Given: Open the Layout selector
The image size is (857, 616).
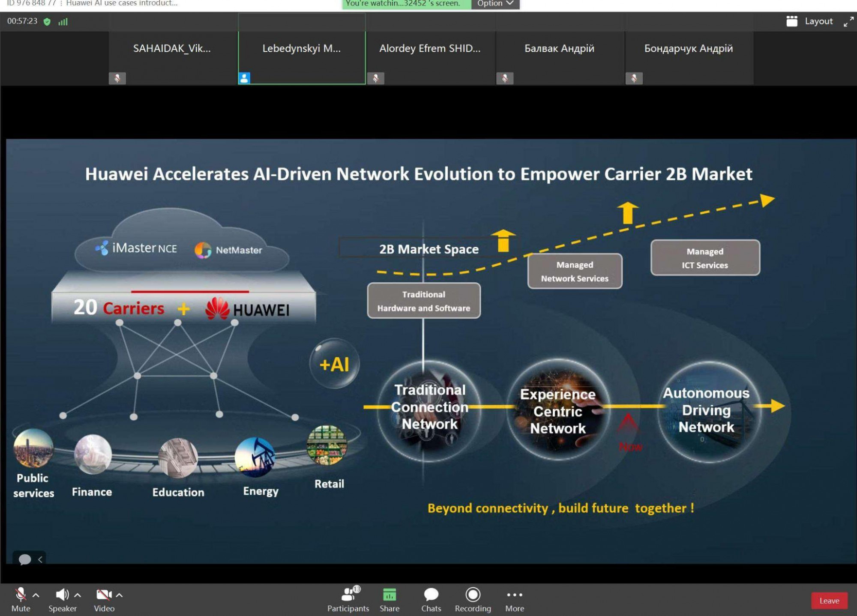Looking at the screenshot, I should pos(809,21).
